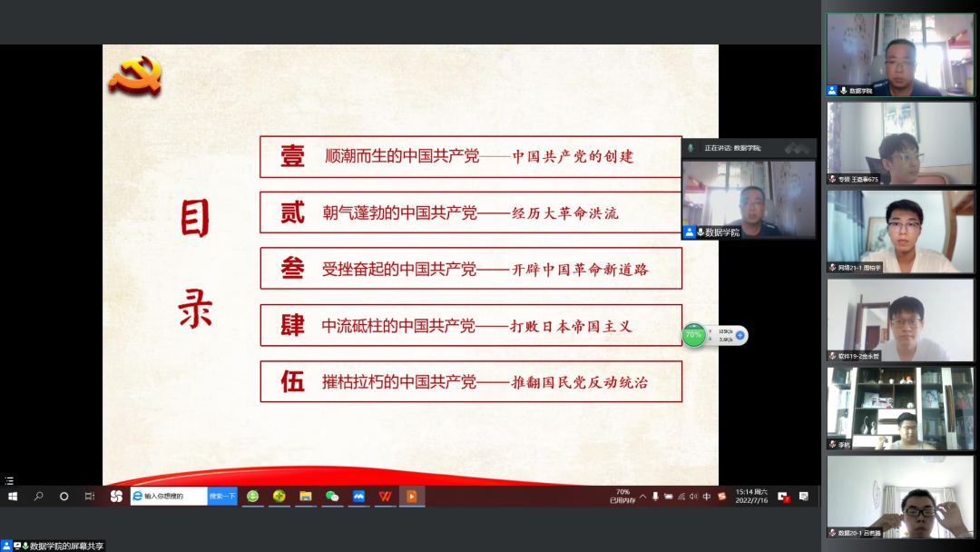Click the orange video player taskbar icon
The width and height of the screenshot is (980, 552).
(x=412, y=497)
